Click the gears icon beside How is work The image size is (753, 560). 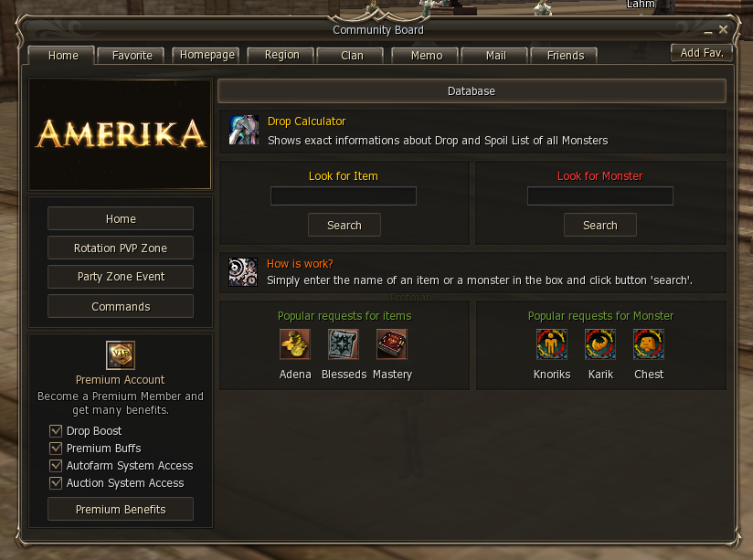coord(243,272)
